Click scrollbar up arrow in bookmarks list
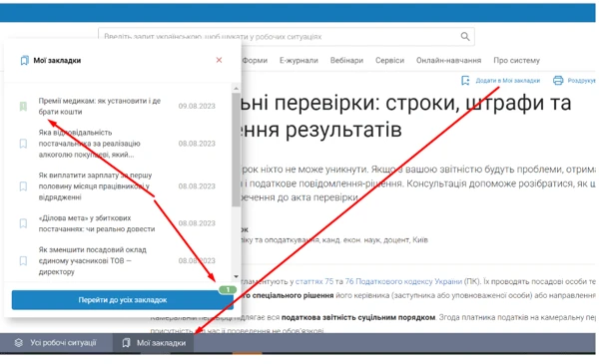Screen dimensions: 599x364 click(x=236, y=89)
